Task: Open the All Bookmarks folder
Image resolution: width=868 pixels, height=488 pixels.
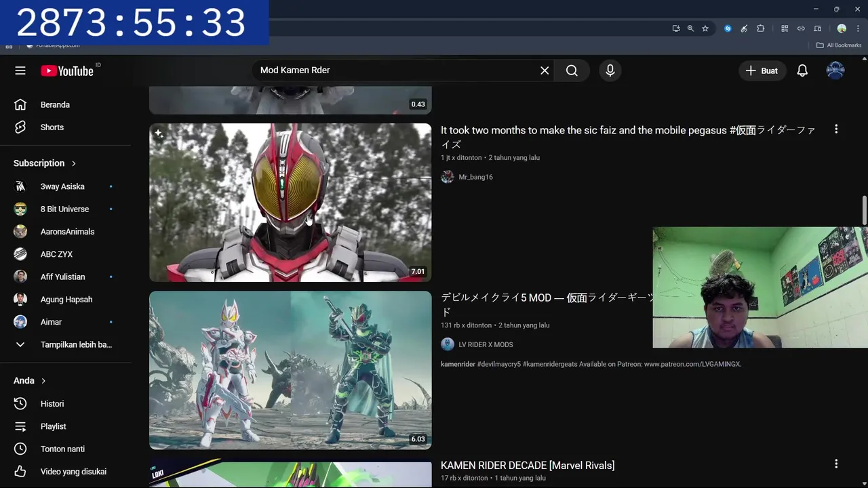Action: point(839,45)
